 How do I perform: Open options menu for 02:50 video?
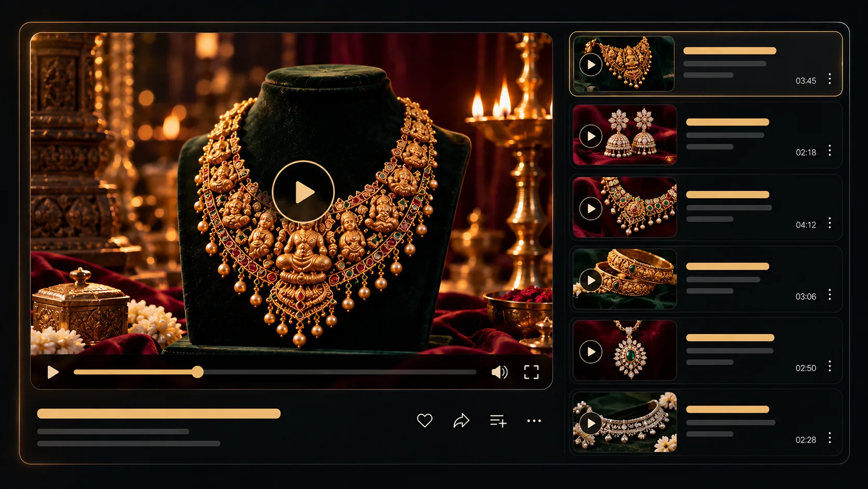click(830, 366)
